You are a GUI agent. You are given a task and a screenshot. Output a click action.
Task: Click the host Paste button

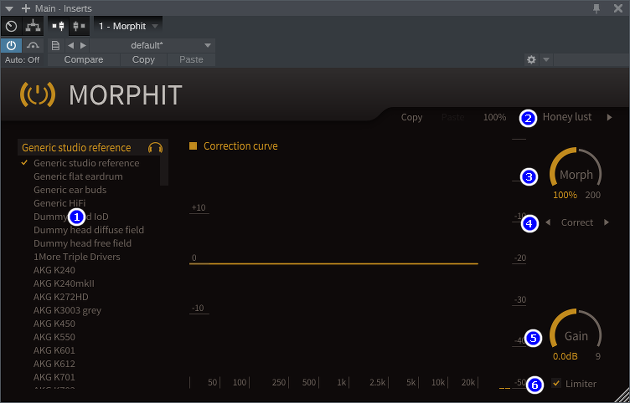coord(191,59)
